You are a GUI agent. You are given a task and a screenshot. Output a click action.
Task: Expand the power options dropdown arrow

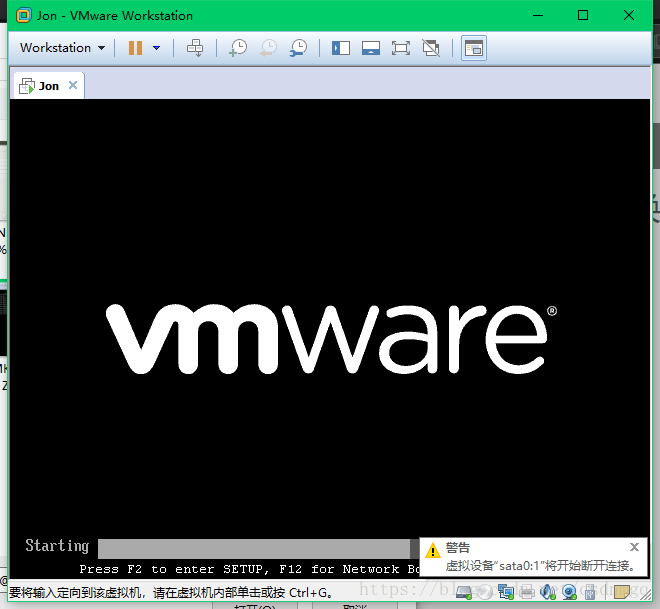157,48
